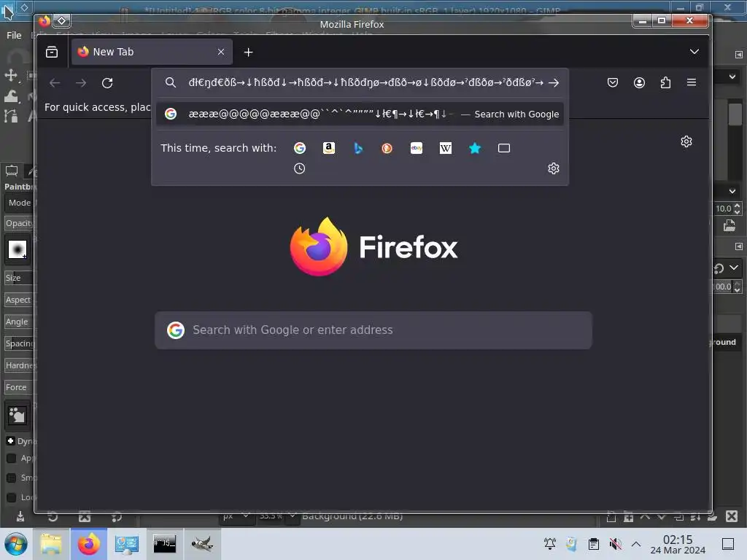The image size is (747, 560).
Task: Click the GIMP Tool Options tab icon
Action: tap(12, 171)
